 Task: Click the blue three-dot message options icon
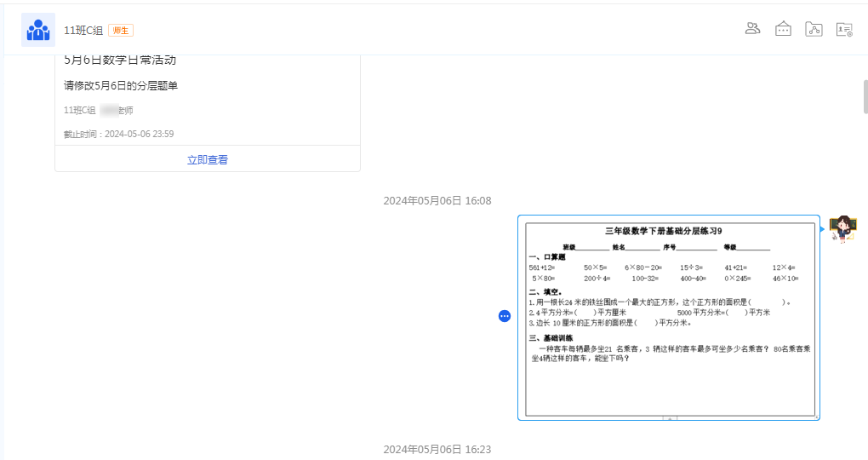(x=504, y=316)
